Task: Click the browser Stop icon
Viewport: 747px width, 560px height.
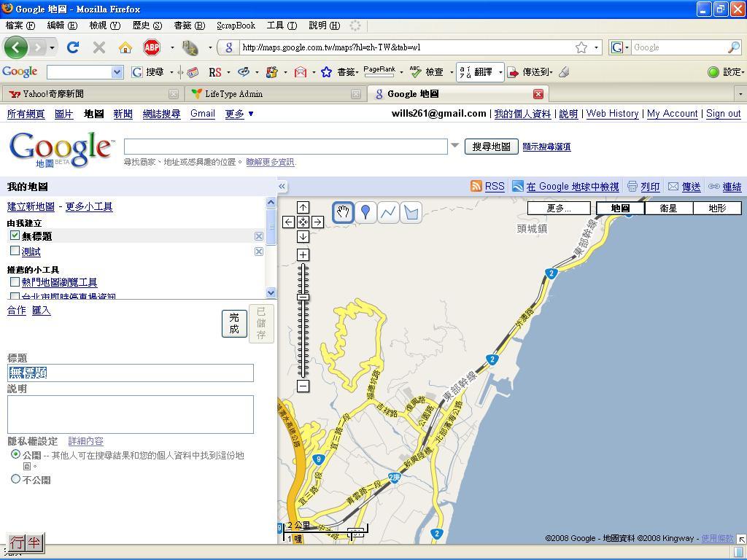Action: pyautogui.click(x=99, y=47)
